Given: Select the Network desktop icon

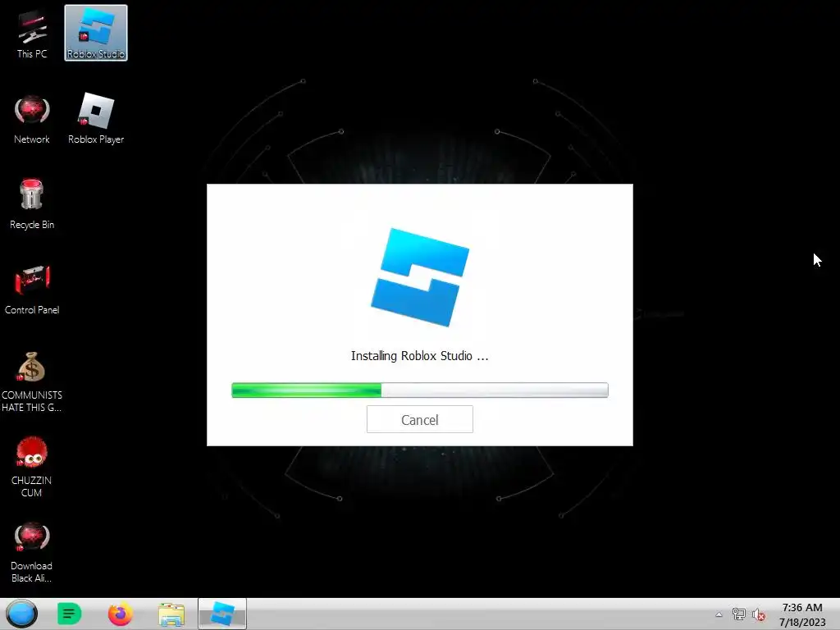Looking at the screenshot, I should coord(32,119).
